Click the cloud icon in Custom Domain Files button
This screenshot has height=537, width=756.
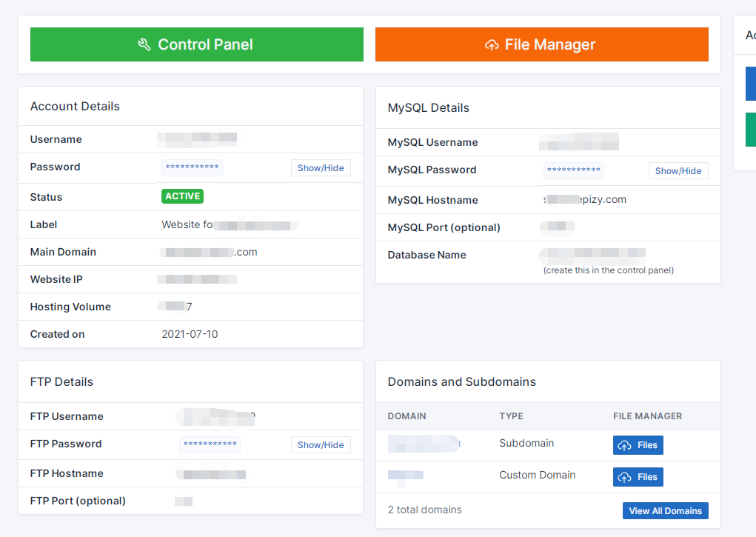coord(624,477)
